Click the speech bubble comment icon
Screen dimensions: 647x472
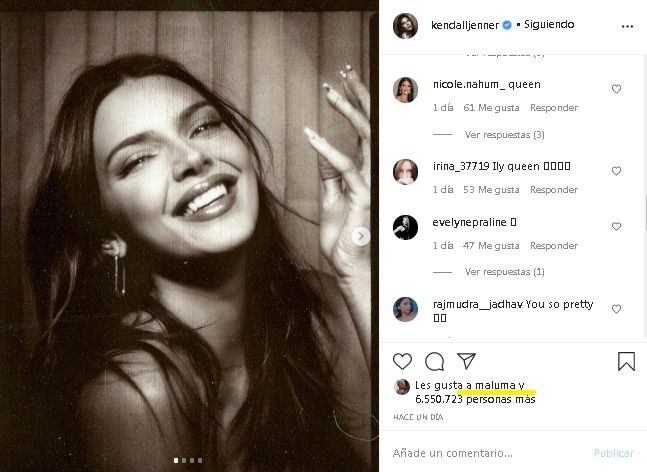(434, 361)
